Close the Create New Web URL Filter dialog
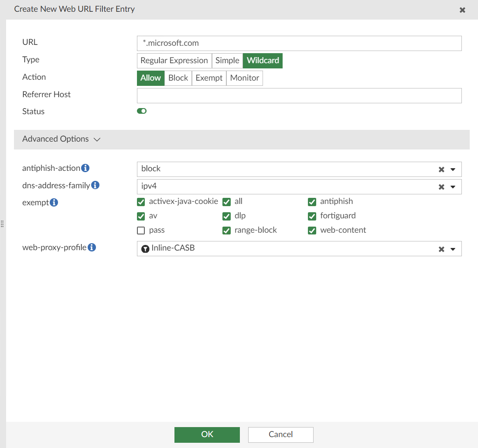This screenshot has width=478, height=448. click(x=462, y=10)
